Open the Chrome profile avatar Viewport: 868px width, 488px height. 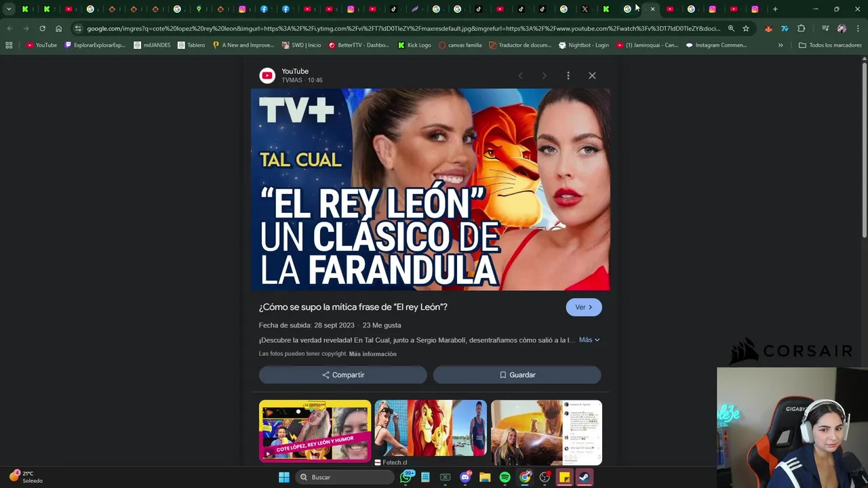point(842,28)
